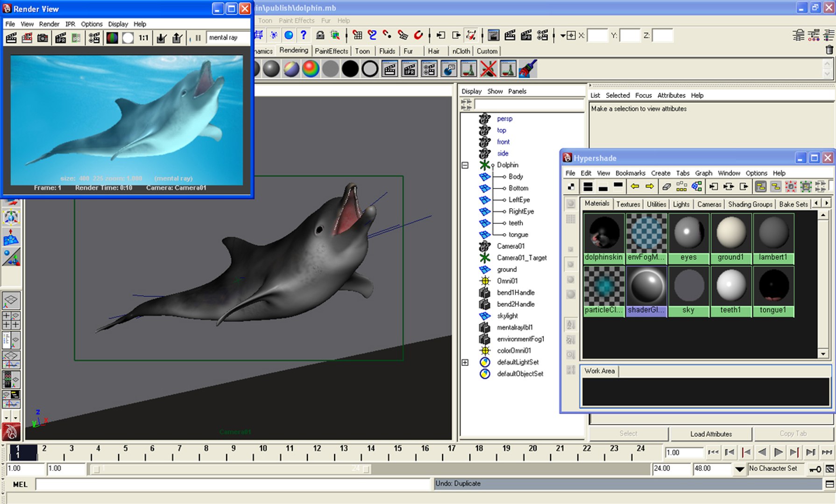Viewport: 836px width, 504px height.
Task: Click frame 12 on the time slider
Action: pos(317,452)
